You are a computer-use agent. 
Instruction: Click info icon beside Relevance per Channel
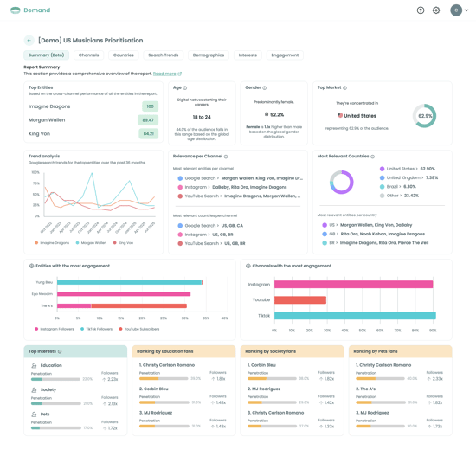(226, 157)
